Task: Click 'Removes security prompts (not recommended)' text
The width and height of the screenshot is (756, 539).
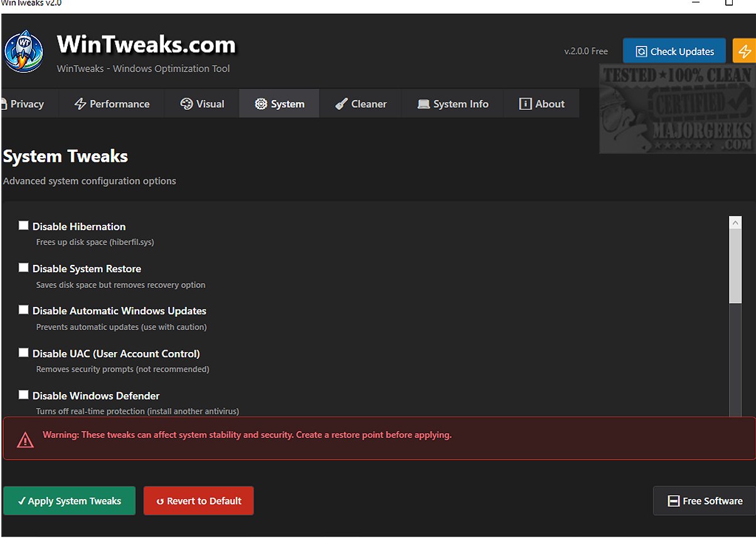Action: [x=123, y=369]
